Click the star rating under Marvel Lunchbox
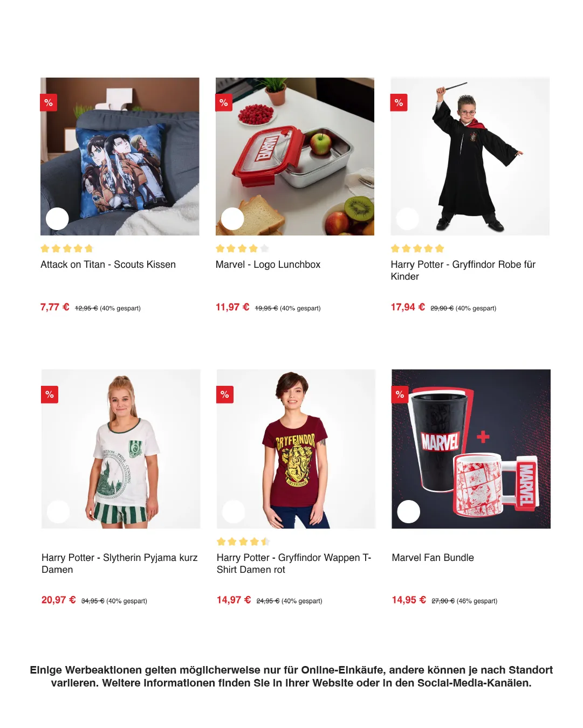Screen dimensions: 583x728 (242, 248)
